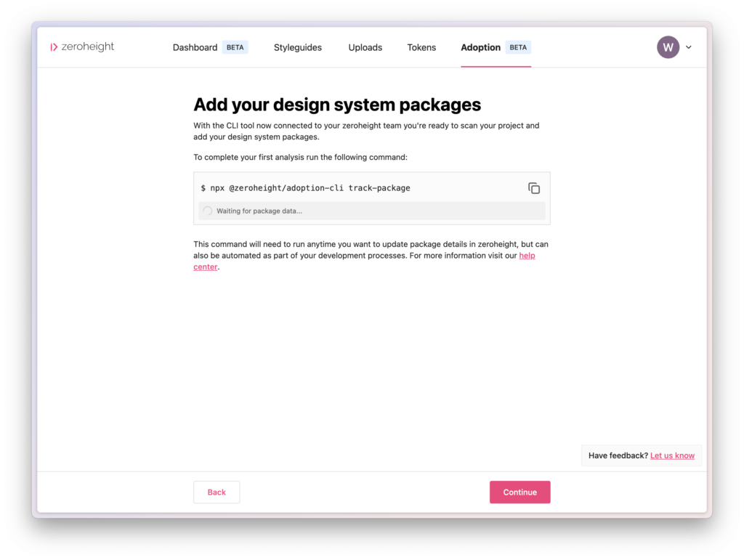Click the BETA badge next to Dashboard
The width and height of the screenshot is (744, 560).
click(235, 47)
